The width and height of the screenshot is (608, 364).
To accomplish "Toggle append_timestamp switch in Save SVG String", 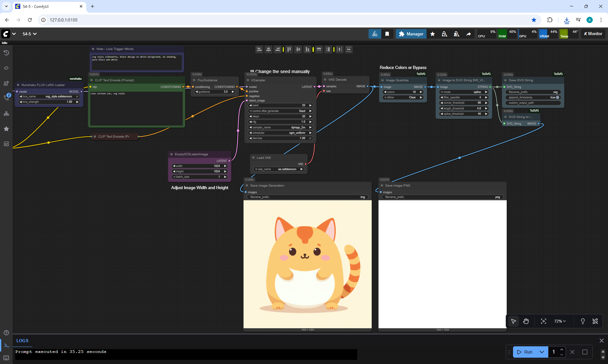I will click(557, 97).
